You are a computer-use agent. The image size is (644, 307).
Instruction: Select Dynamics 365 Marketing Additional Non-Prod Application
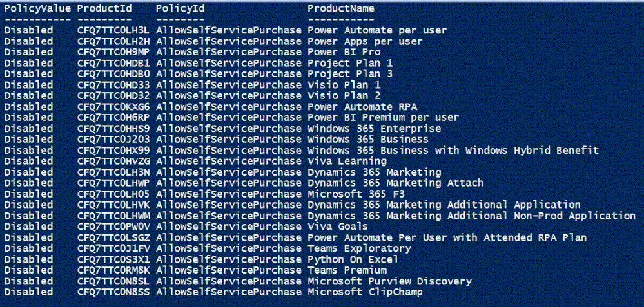tap(471, 216)
